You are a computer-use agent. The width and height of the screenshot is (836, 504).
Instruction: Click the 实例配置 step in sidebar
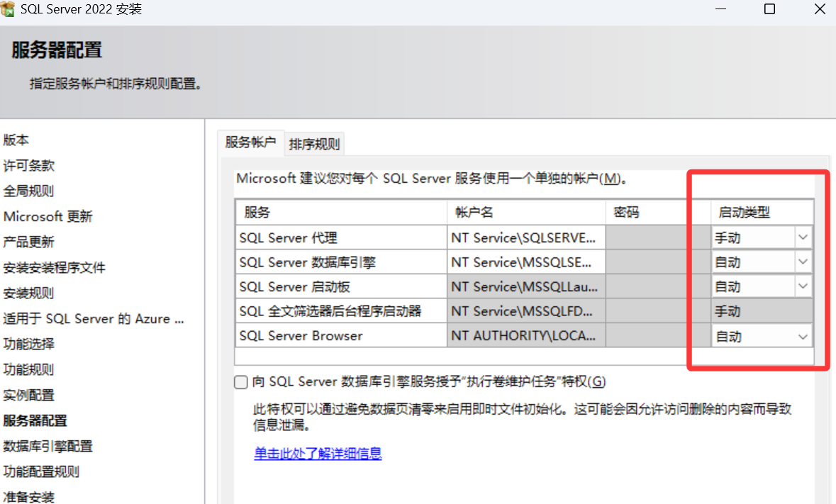point(29,396)
